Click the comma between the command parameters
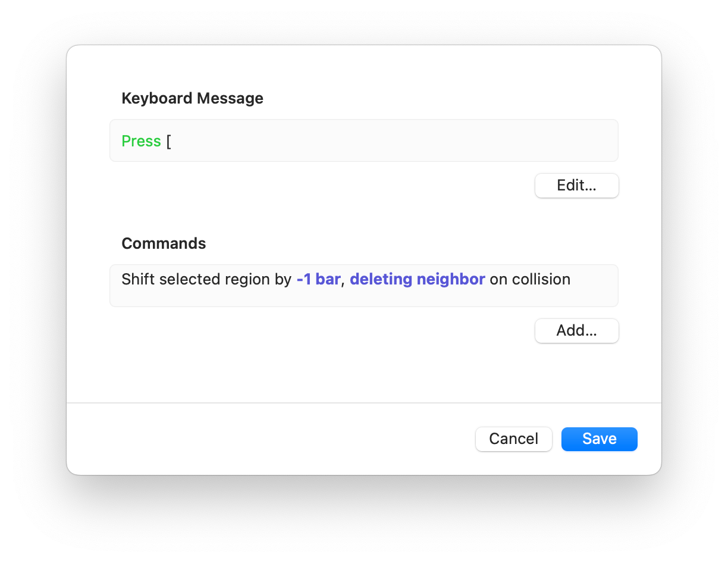Screen dimensions: 728x563 (x=343, y=281)
